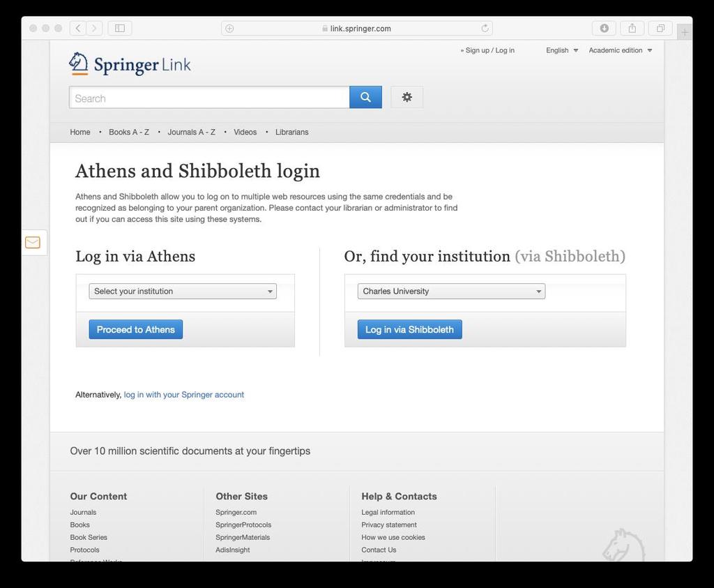This screenshot has width=714, height=588.
Task: Open the Contact Us link
Action: pyautogui.click(x=379, y=550)
